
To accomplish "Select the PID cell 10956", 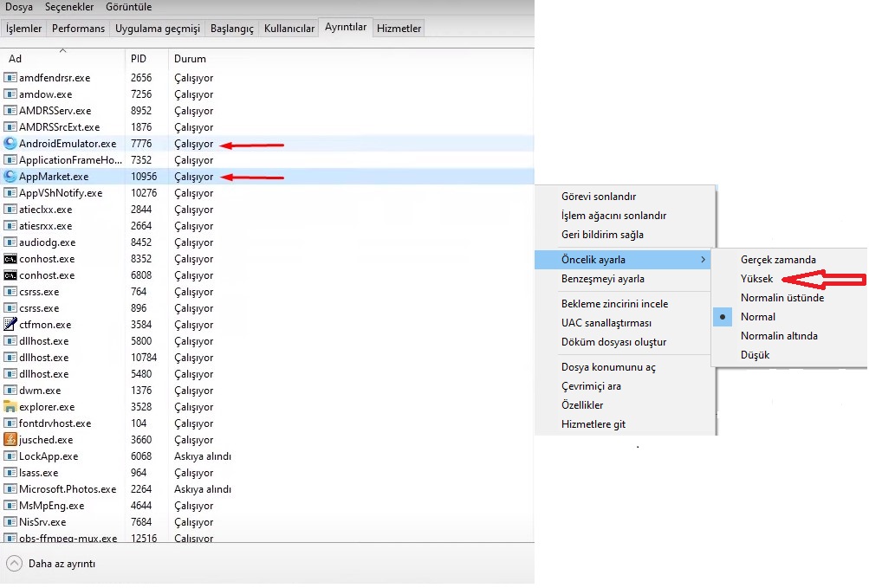I will point(144,177).
